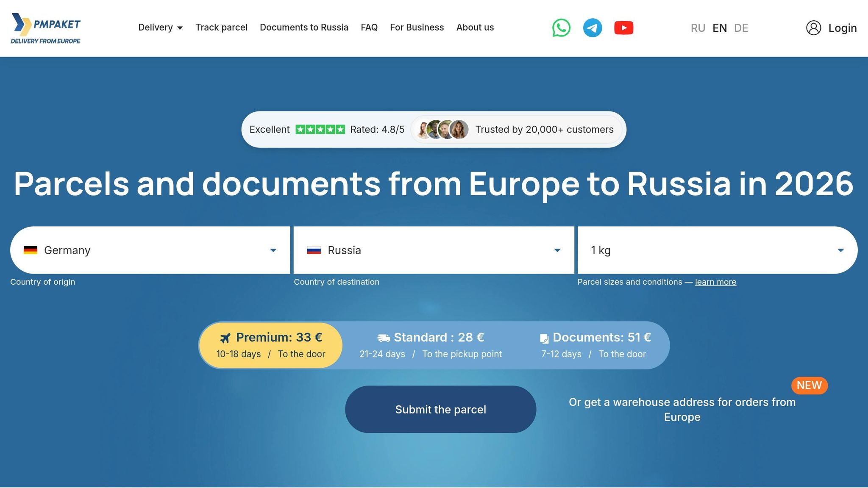
Task: Get a warehouse address for orders
Action: [x=682, y=409]
